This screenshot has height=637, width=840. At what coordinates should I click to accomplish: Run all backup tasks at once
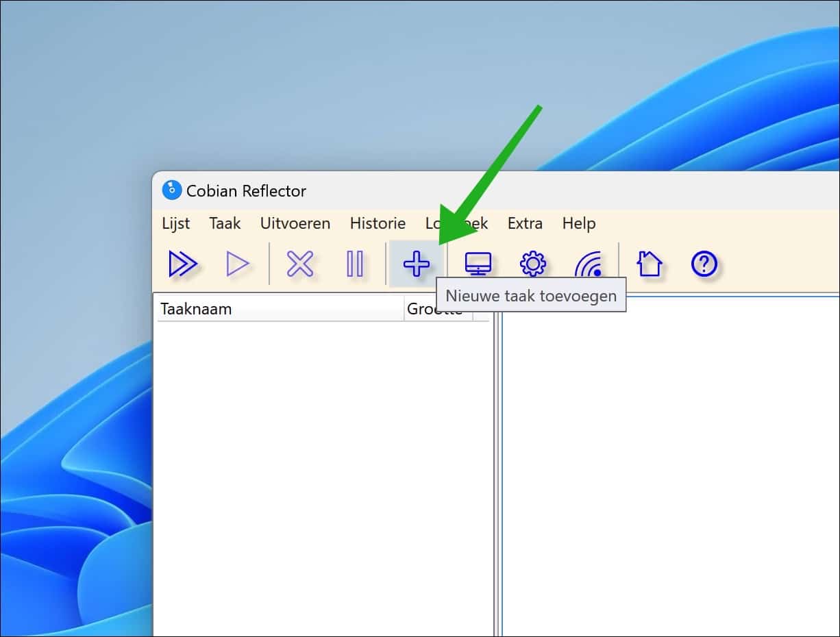coord(183,263)
